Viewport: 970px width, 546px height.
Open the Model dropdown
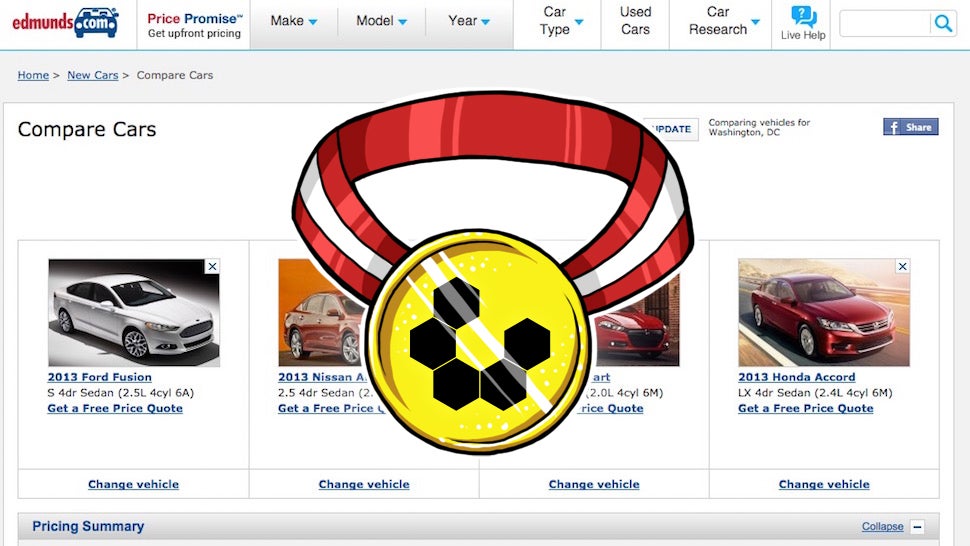click(x=381, y=21)
